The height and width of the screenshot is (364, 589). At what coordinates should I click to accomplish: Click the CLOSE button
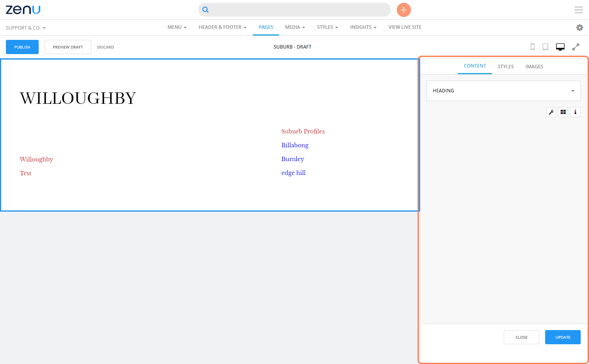point(521,337)
